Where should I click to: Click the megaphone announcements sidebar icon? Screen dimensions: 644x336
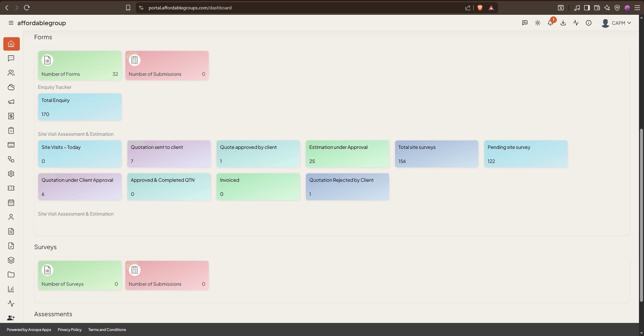click(x=11, y=102)
